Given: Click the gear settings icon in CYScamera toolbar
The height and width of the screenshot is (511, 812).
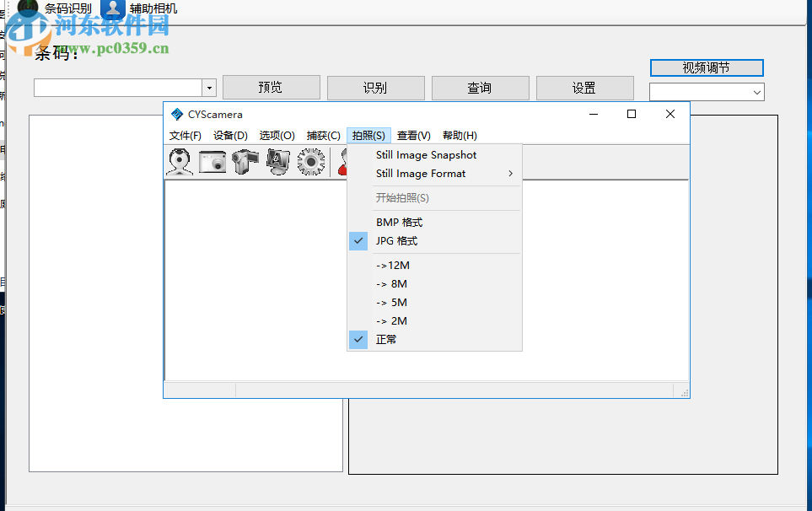Looking at the screenshot, I should point(311,162).
